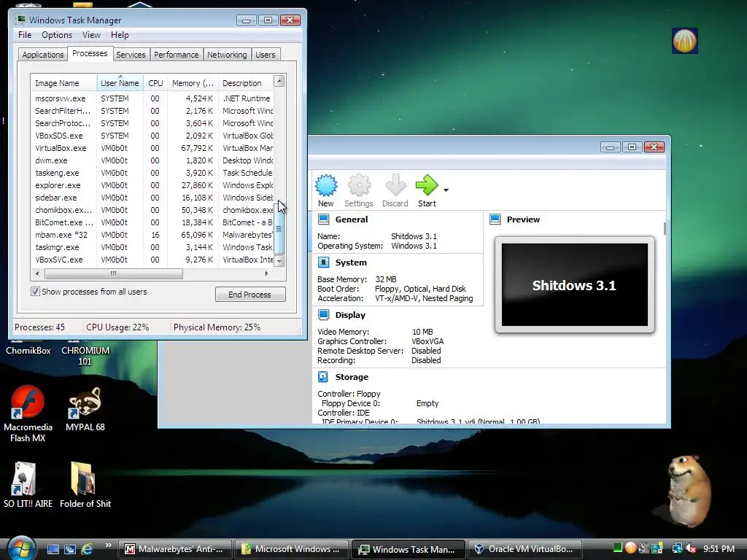Select the BitComet.exe process row
The image size is (747, 560).
pos(152,222)
